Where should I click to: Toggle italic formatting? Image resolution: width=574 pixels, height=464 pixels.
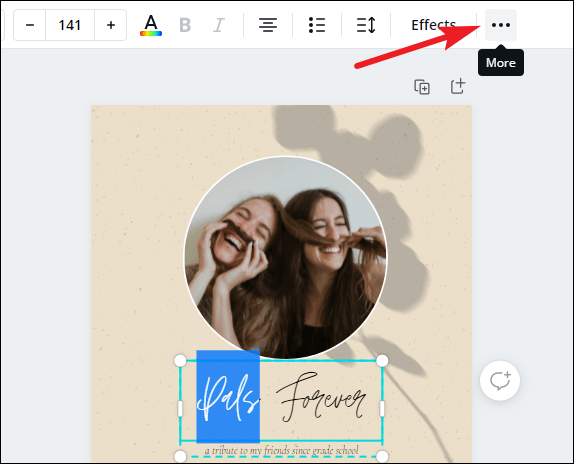[219, 25]
